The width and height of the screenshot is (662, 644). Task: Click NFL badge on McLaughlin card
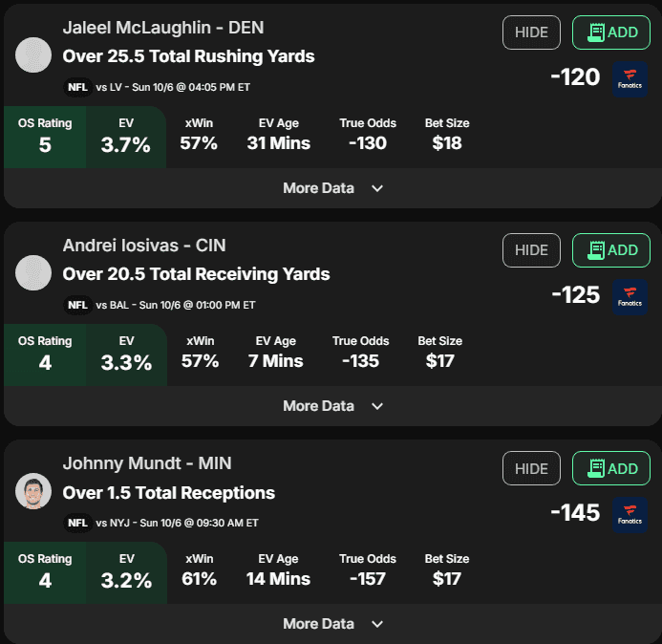78,88
